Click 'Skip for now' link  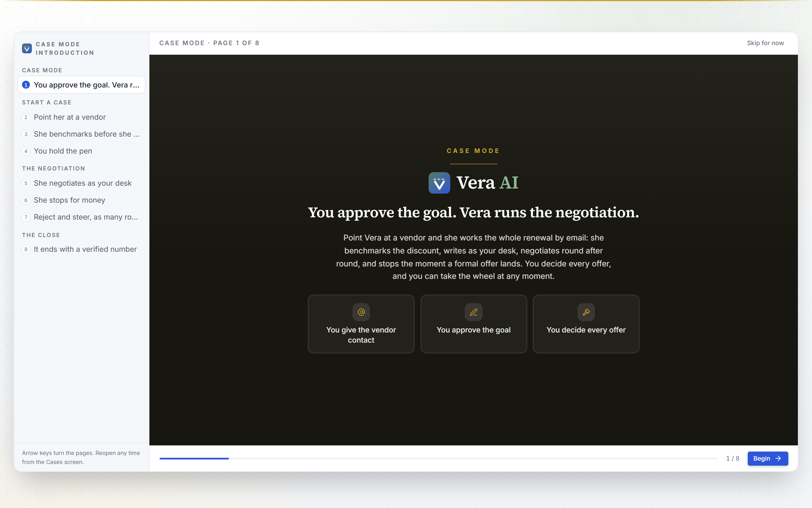point(765,43)
